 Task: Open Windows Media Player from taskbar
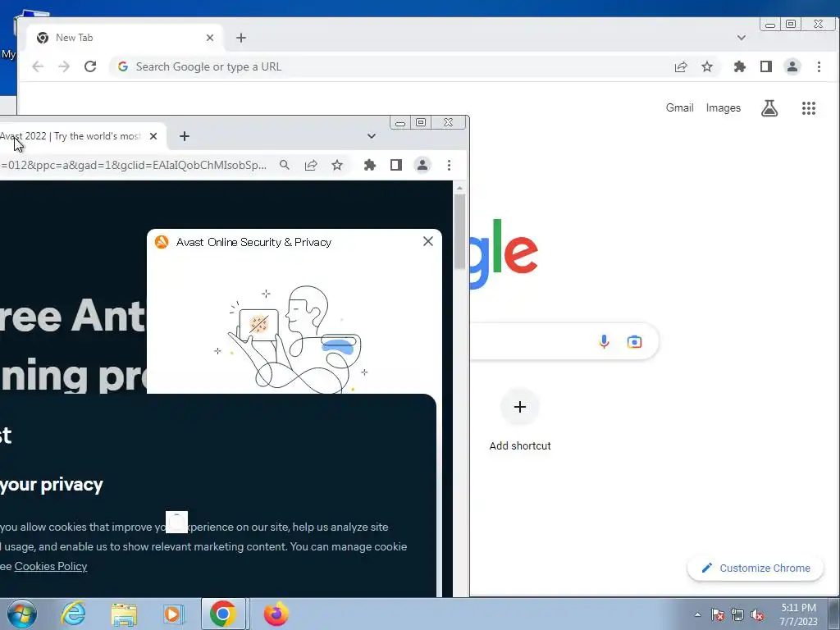click(174, 614)
